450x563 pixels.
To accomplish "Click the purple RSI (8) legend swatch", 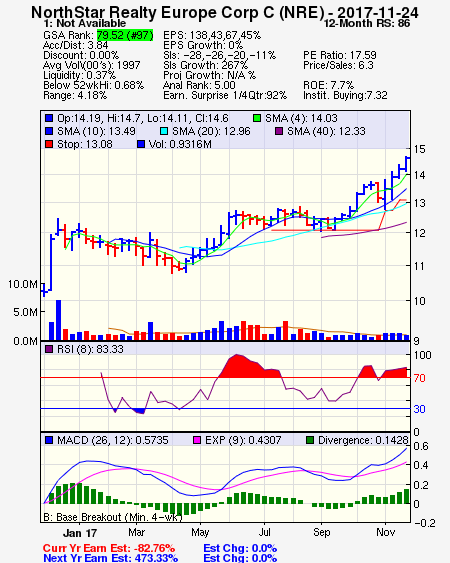I will pos(49,349).
